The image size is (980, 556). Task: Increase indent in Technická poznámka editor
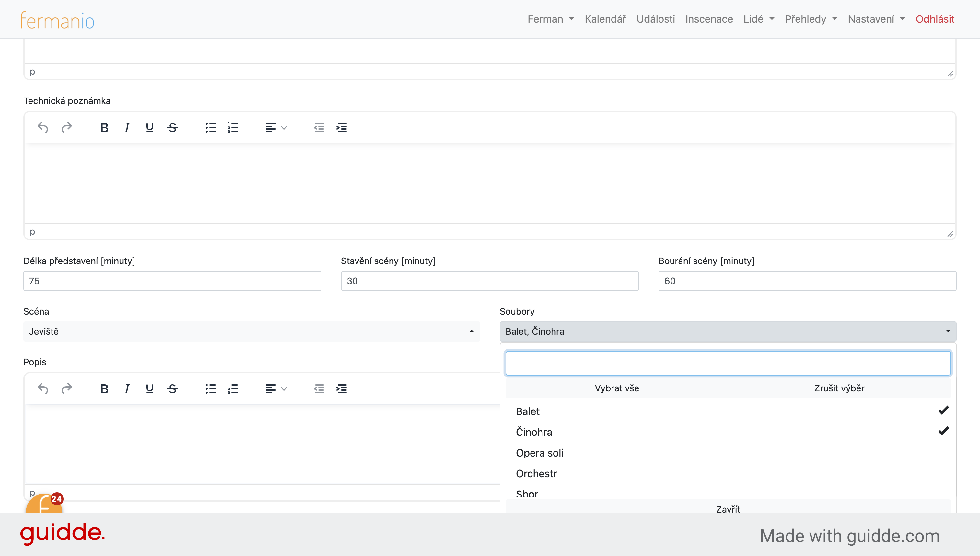click(x=342, y=128)
